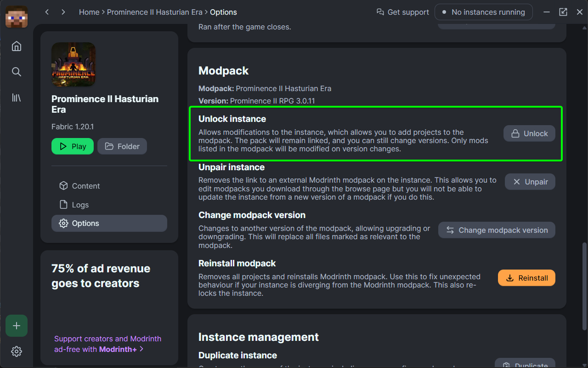Click 75% of ad revenue text

(x=101, y=276)
